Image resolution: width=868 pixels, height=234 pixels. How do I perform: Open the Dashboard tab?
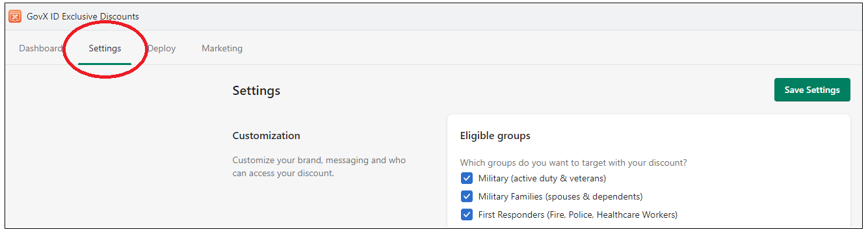pyautogui.click(x=40, y=48)
